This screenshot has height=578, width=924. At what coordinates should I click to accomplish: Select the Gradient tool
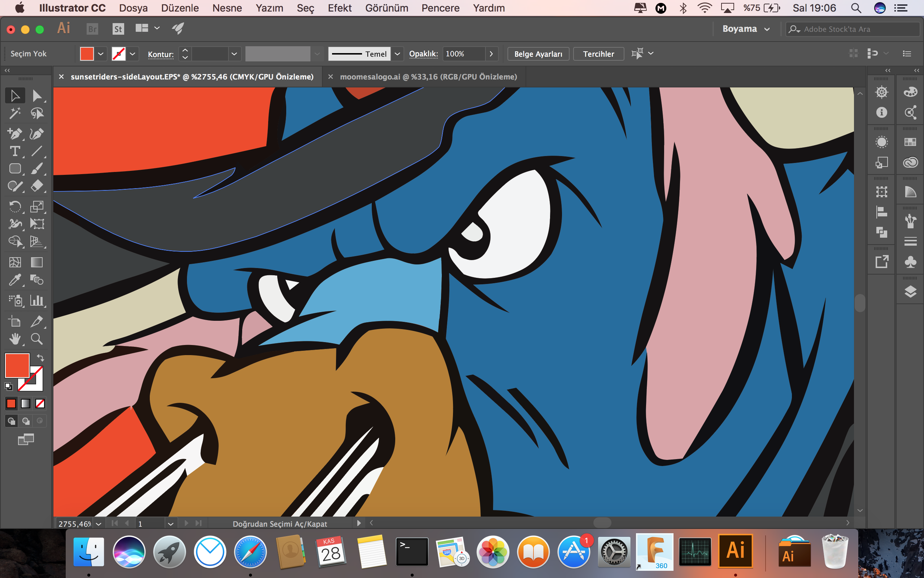[37, 262]
